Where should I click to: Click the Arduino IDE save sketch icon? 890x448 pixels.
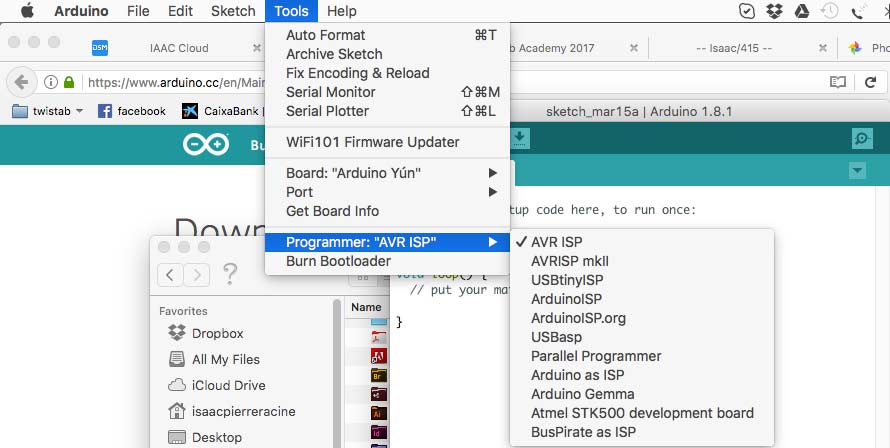point(520,139)
